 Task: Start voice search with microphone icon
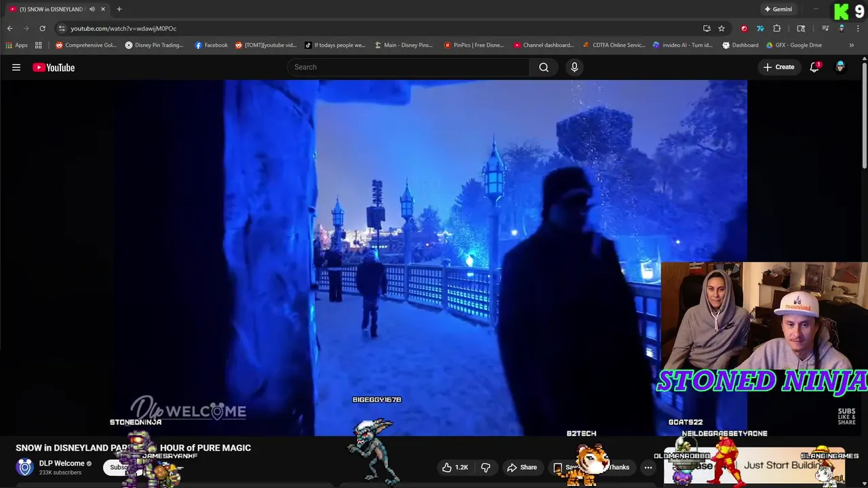pos(574,67)
